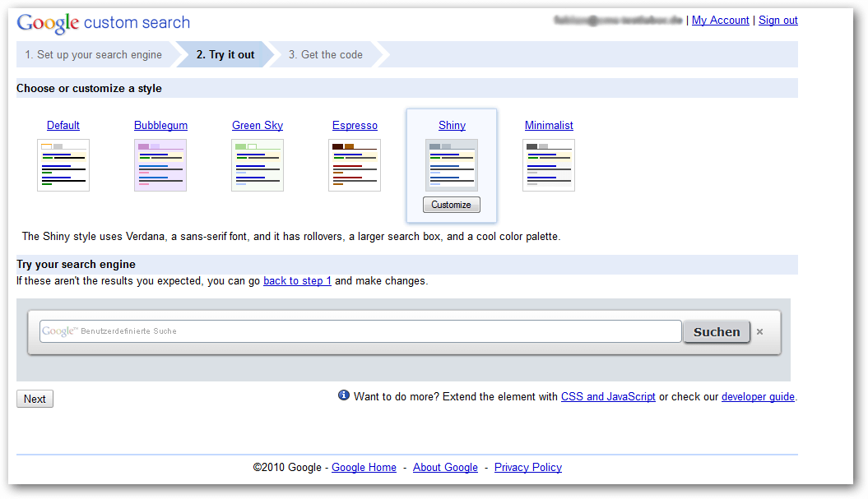Open the Default style link
868x499 pixels.
click(63, 126)
